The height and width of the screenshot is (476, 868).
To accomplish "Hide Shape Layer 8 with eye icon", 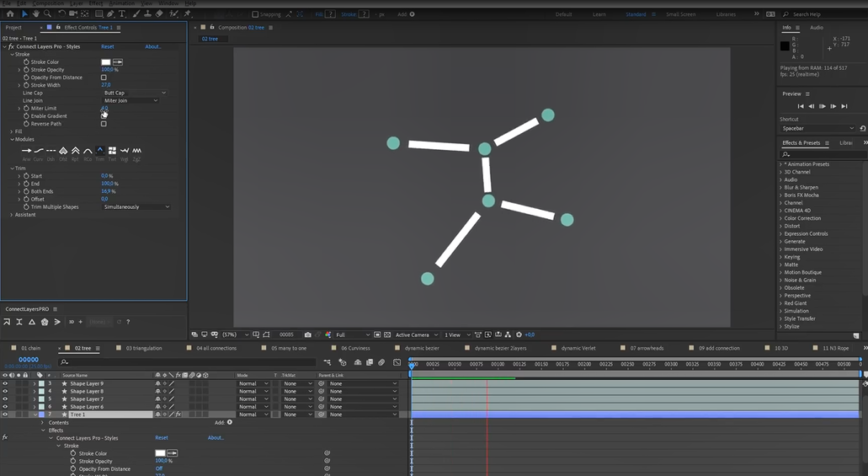I will click(5, 391).
